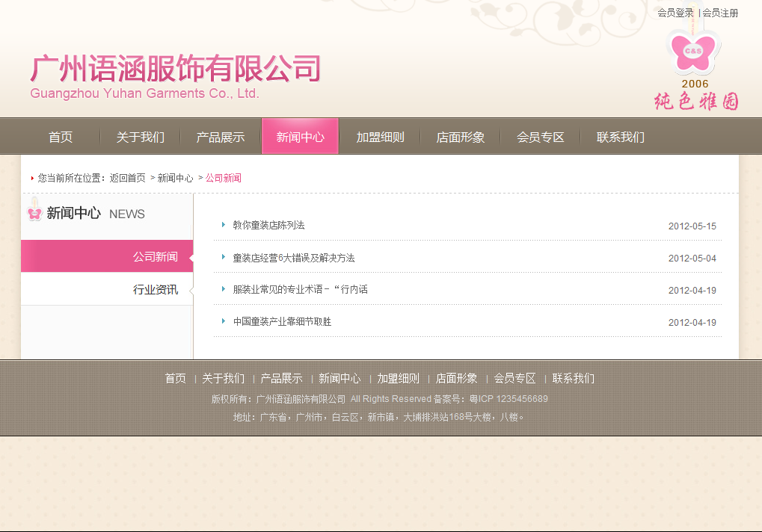Image resolution: width=762 pixels, height=532 pixels.
Task: Click footer 关于我们 link
Action: [223, 378]
